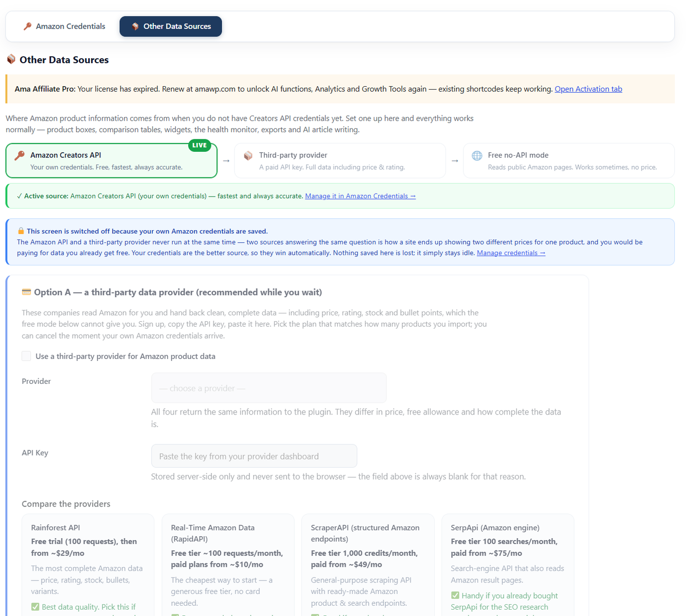Select the Free no-API mode source card

click(x=569, y=161)
